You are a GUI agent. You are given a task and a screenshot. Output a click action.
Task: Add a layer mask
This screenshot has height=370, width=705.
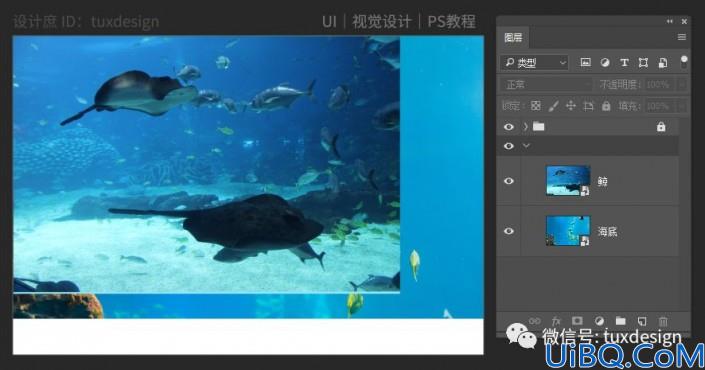(x=577, y=321)
